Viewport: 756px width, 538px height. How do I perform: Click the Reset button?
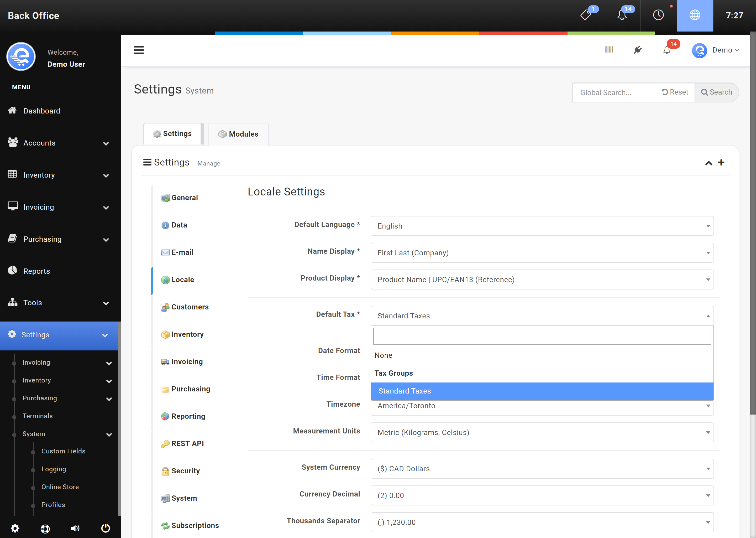click(x=675, y=92)
